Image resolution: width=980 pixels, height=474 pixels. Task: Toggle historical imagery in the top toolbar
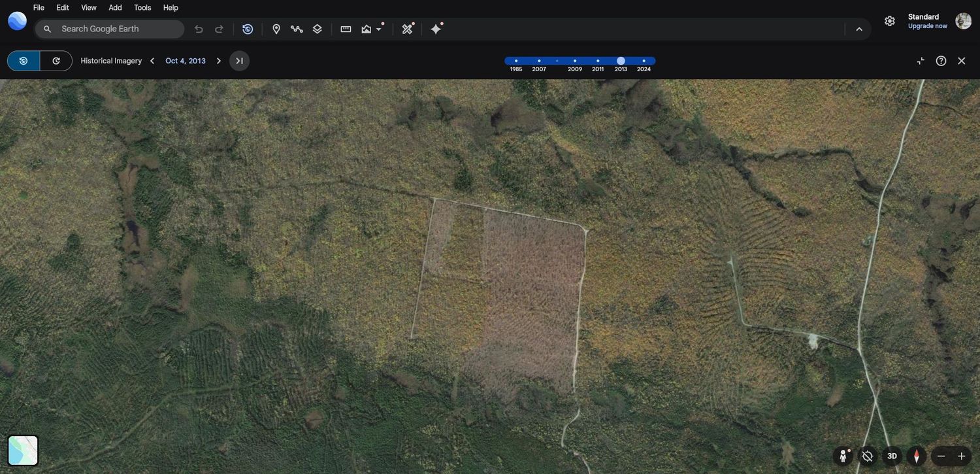point(248,29)
